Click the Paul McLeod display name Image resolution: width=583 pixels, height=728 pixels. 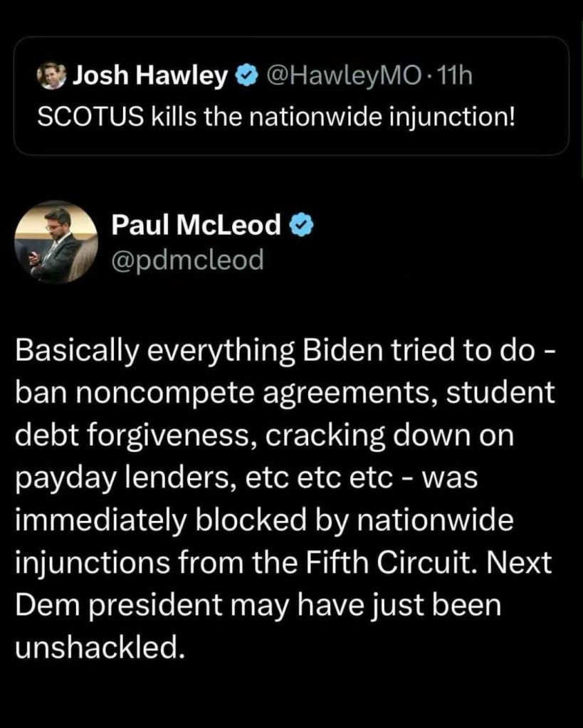click(196, 226)
